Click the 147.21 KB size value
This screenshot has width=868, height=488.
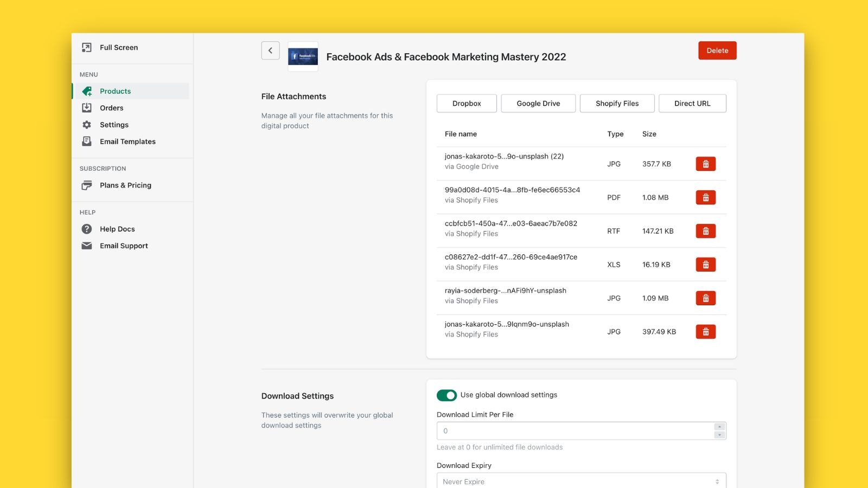(658, 231)
